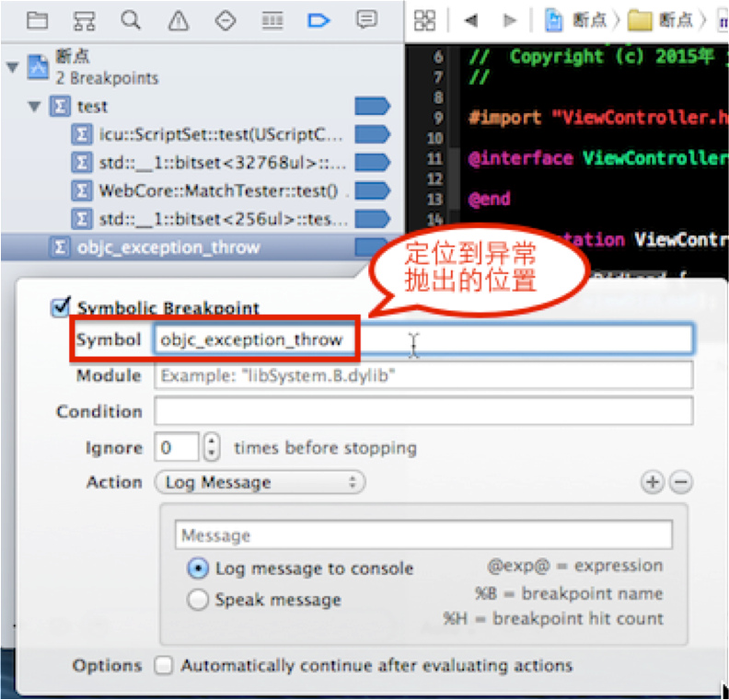The height and width of the screenshot is (700, 729).
Task: Add another action with the plus button
Action: coord(653,482)
